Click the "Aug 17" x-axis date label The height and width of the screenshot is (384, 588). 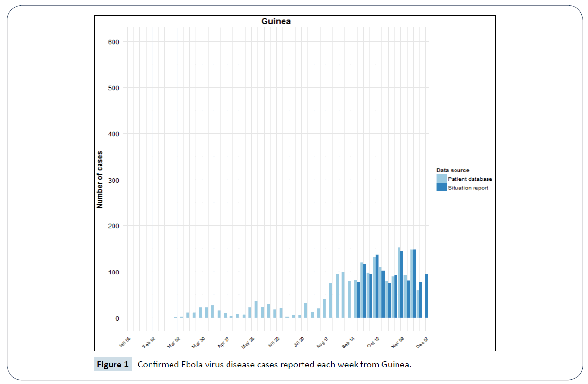322,342
